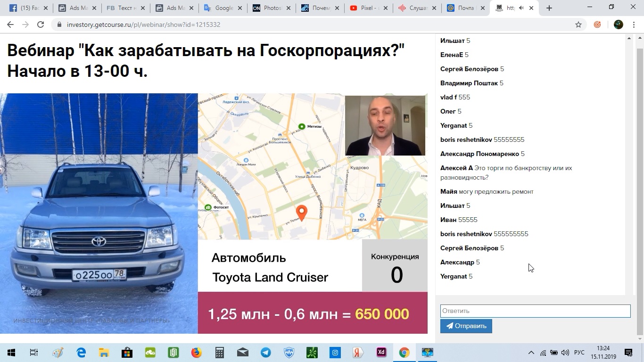Open Yandex Browser from the taskbar
This screenshot has width=644, height=362.
357,352
